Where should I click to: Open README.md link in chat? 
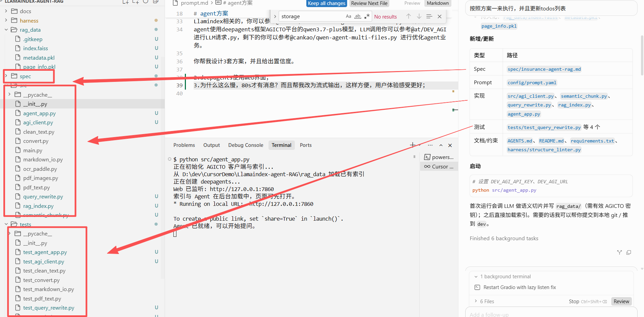pos(551,141)
